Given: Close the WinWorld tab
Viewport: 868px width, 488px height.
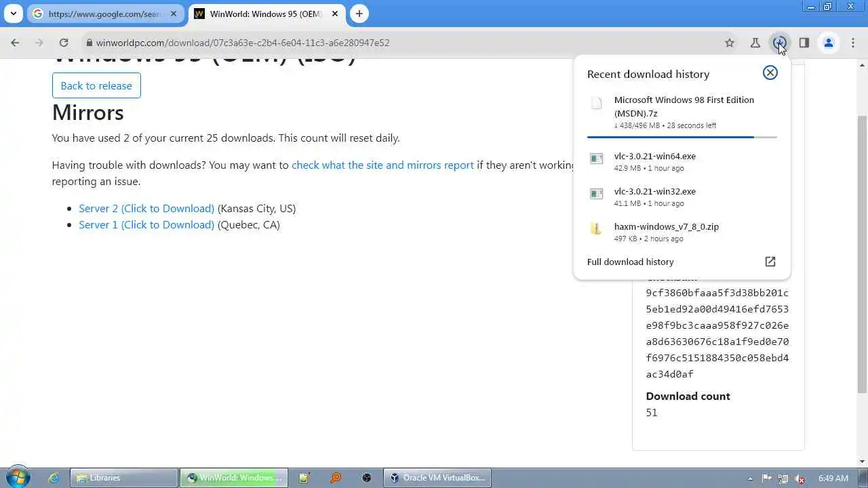Looking at the screenshot, I should (335, 14).
